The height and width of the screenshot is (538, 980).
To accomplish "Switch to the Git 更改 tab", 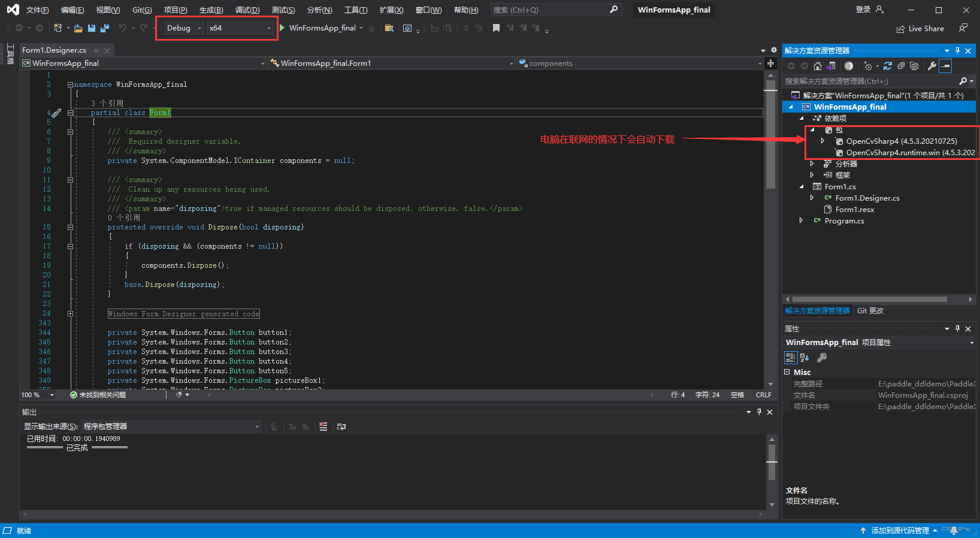I will coord(870,311).
